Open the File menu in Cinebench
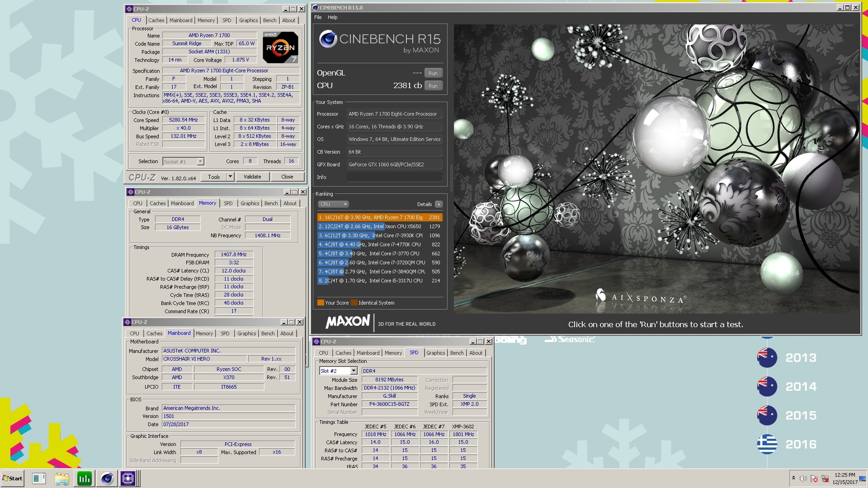 pyautogui.click(x=318, y=17)
